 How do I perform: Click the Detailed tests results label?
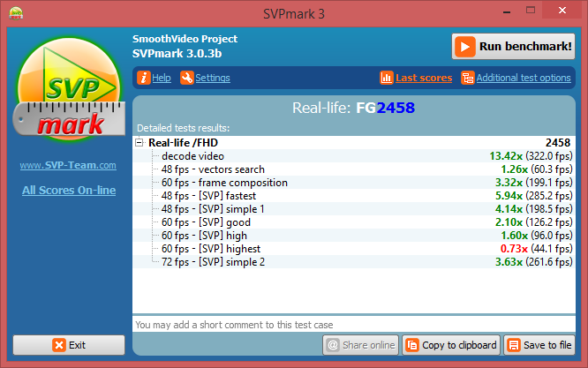coord(183,128)
